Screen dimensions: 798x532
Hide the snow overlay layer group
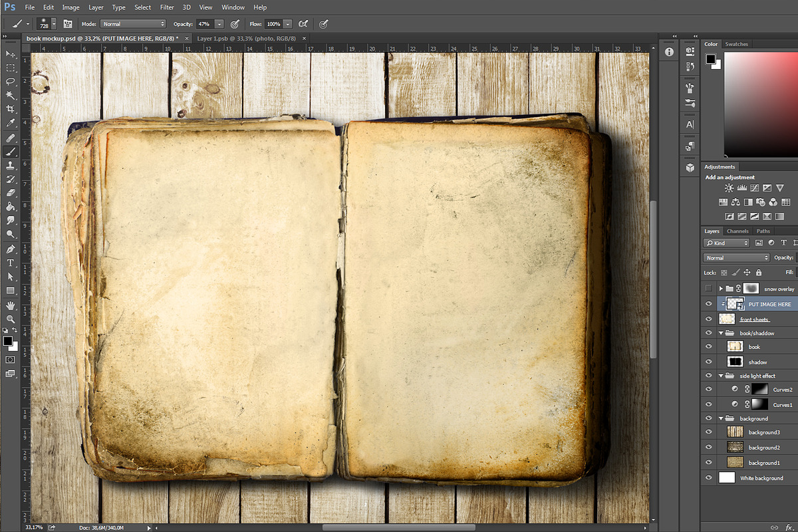click(709, 288)
